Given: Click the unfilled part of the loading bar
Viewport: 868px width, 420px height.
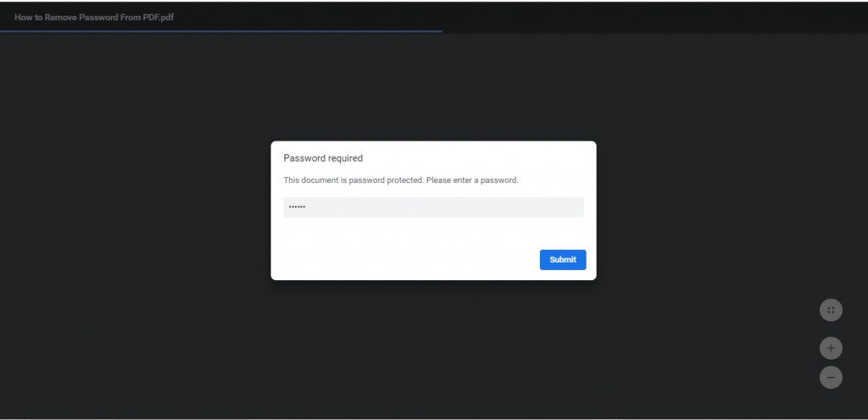Looking at the screenshot, I should click(655, 31).
